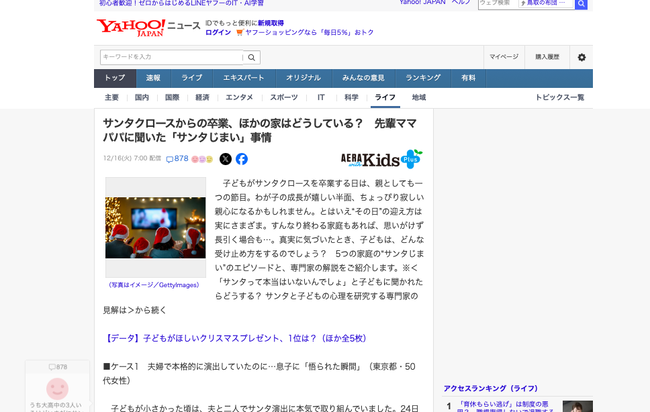Select the 国内 category

click(x=142, y=97)
